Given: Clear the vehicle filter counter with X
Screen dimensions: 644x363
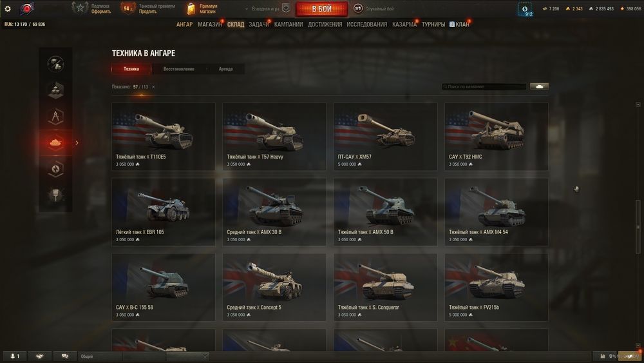Looking at the screenshot, I should 153,87.
